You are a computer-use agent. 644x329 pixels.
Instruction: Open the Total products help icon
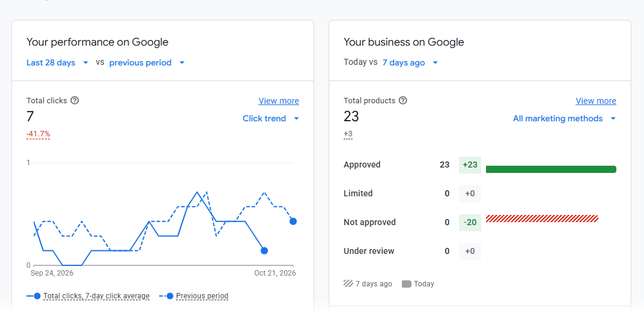pyautogui.click(x=403, y=100)
